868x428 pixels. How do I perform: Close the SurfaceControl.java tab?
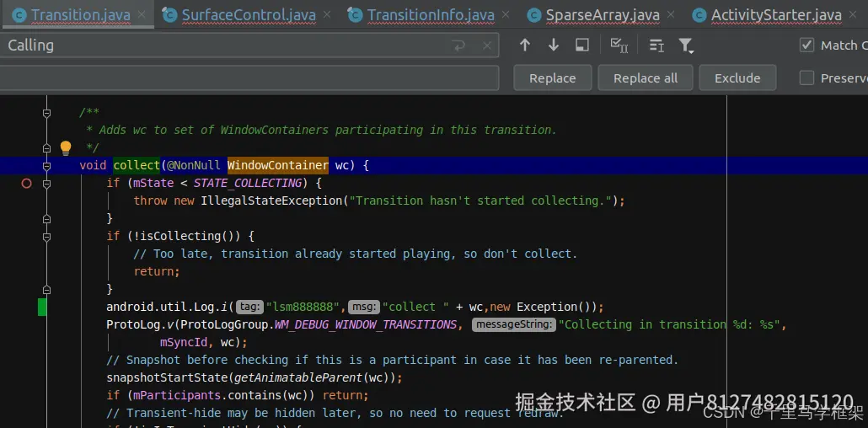[x=327, y=15]
